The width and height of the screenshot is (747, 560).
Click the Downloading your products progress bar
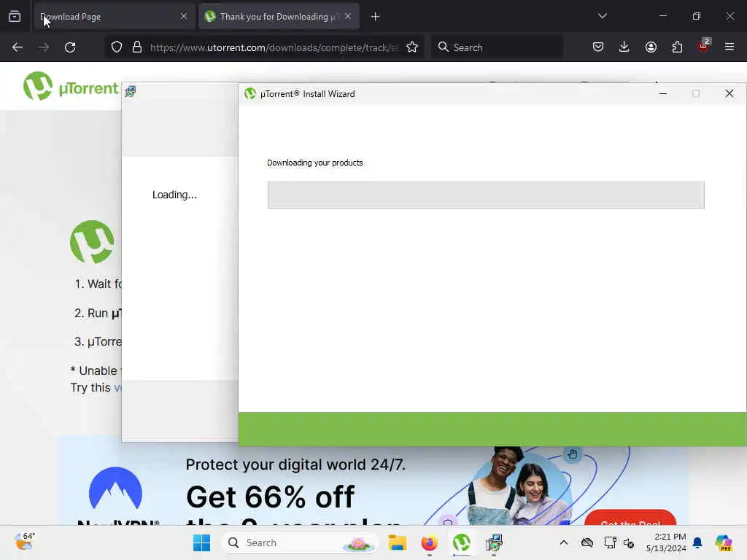pyautogui.click(x=486, y=194)
